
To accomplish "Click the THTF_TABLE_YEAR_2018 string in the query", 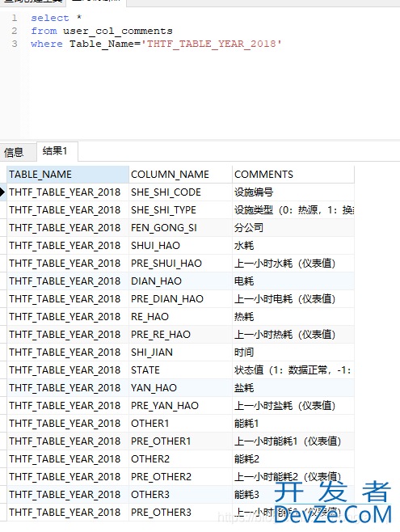I will click(212, 44).
